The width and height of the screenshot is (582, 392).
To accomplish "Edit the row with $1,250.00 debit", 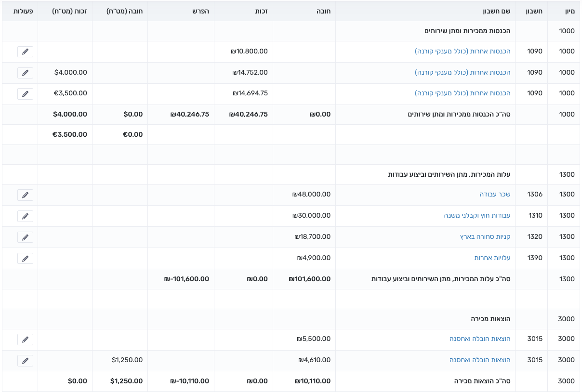I will tap(25, 361).
